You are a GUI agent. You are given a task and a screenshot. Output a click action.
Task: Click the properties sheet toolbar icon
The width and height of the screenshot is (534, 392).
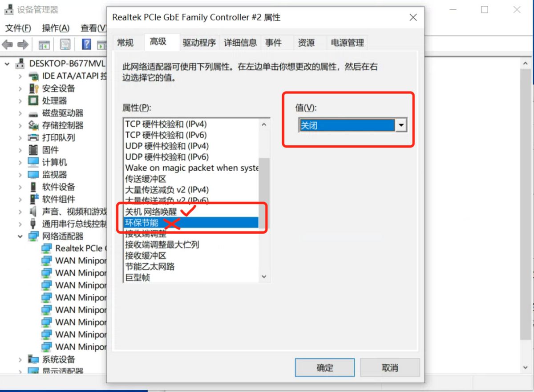tap(65, 44)
